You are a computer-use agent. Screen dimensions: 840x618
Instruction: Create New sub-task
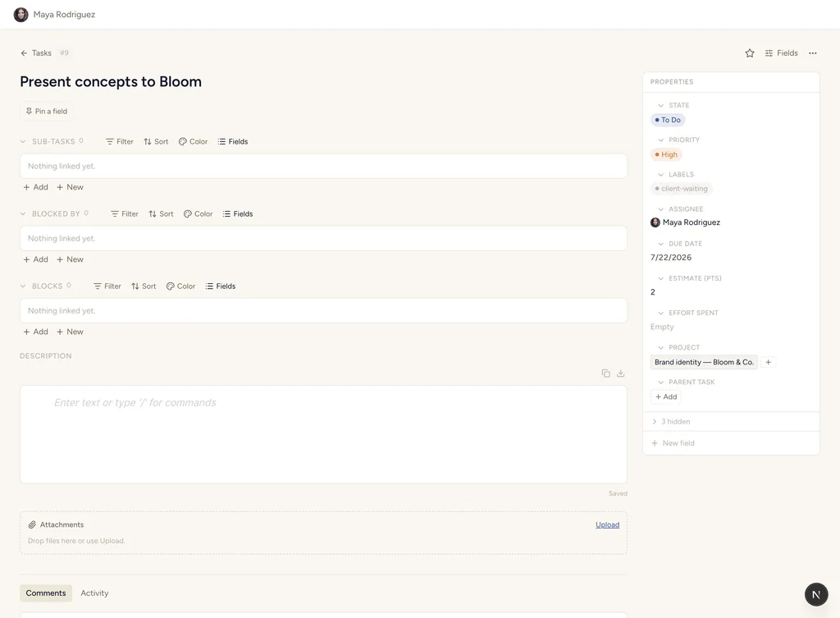coord(71,187)
